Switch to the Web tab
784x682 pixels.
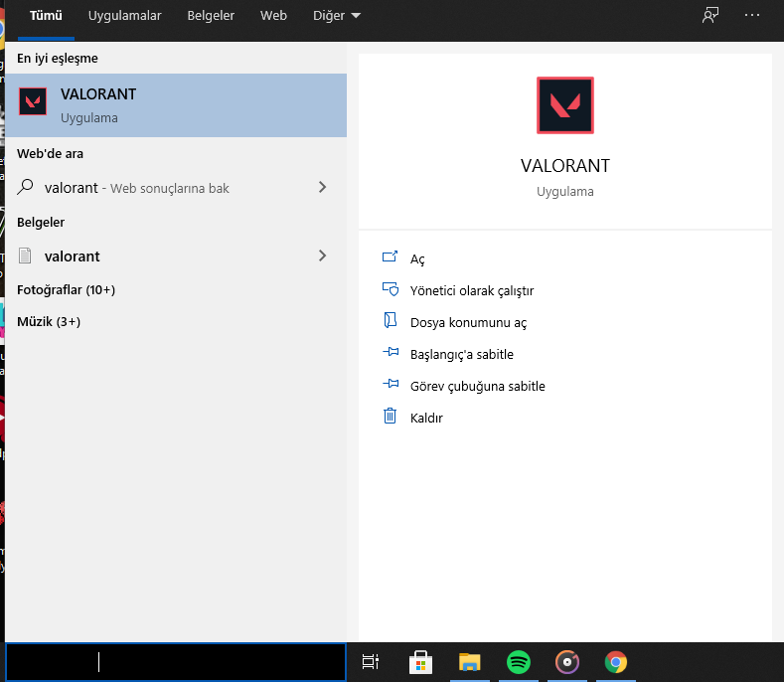pos(273,16)
